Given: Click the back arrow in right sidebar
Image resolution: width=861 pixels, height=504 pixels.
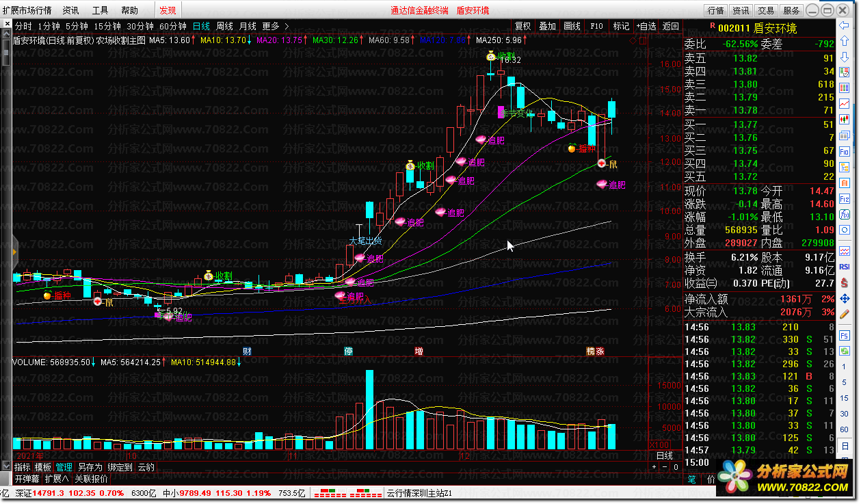Looking at the screenshot, I should coord(844,25).
